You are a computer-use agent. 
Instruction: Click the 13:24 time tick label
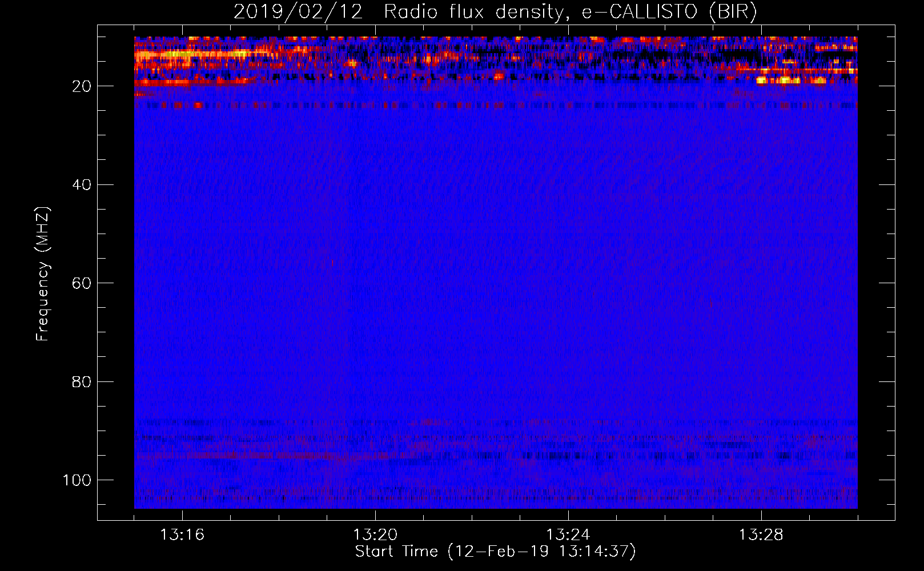(568, 535)
